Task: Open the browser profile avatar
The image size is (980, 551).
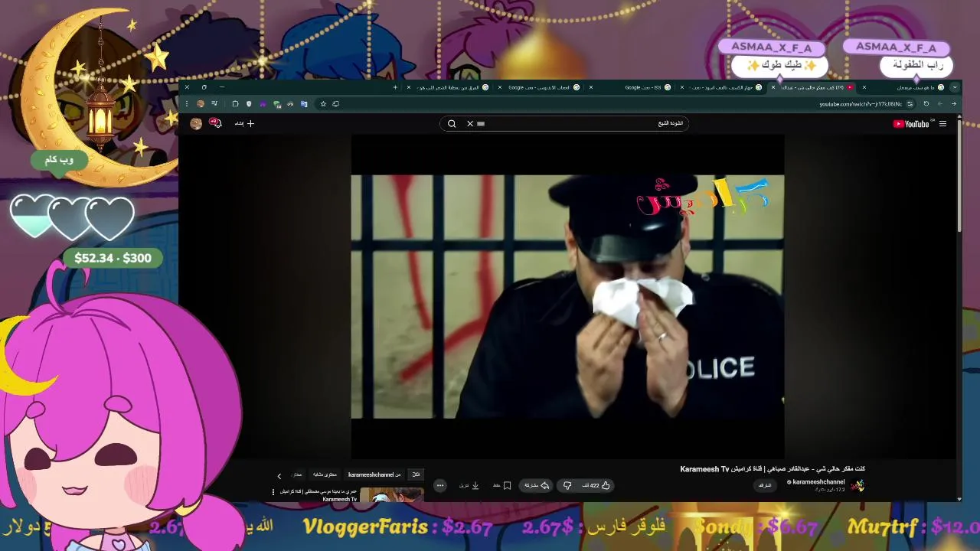Action: [201, 103]
